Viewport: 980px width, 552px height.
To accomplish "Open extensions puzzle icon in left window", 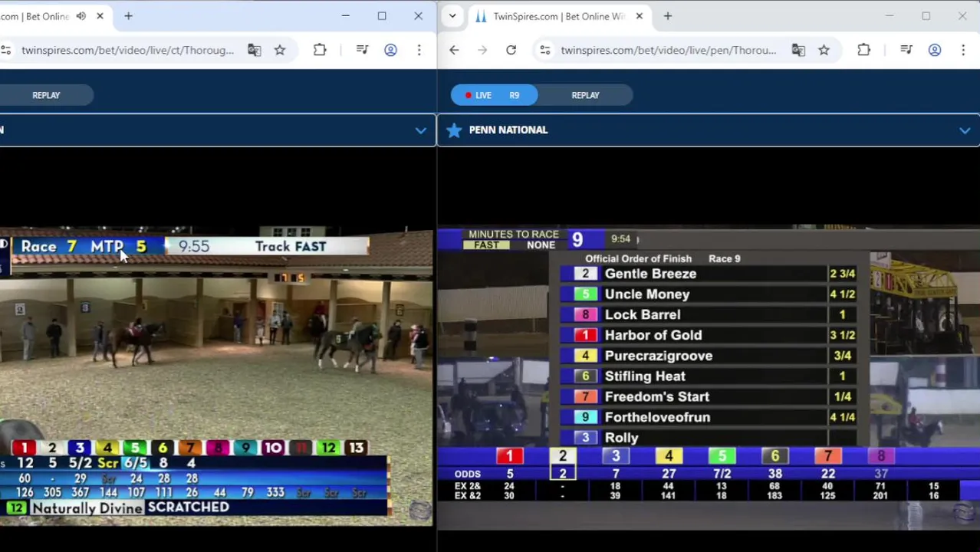I will click(320, 50).
